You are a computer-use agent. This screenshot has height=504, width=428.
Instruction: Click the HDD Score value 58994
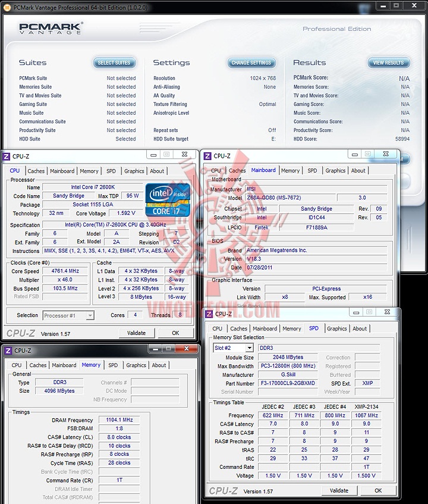pyautogui.click(x=402, y=139)
